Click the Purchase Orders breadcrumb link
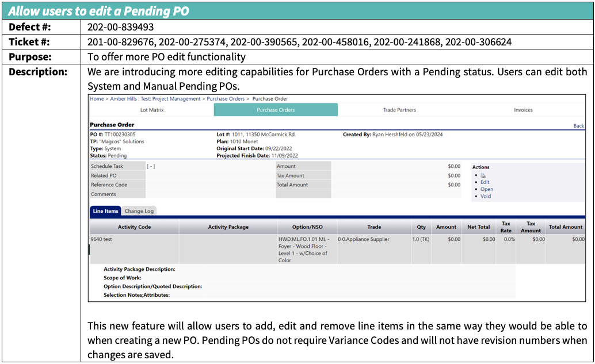595x364 pixels. pyautogui.click(x=226, y=99)
